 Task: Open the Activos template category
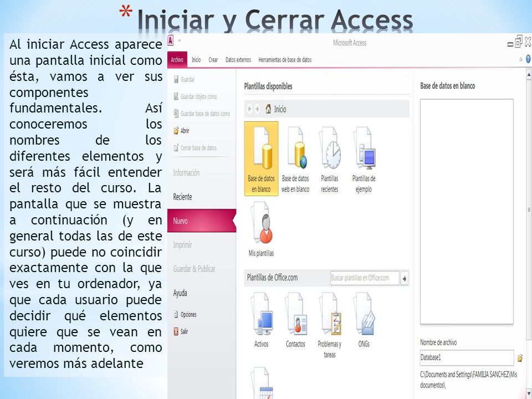(x=261, y=321)
